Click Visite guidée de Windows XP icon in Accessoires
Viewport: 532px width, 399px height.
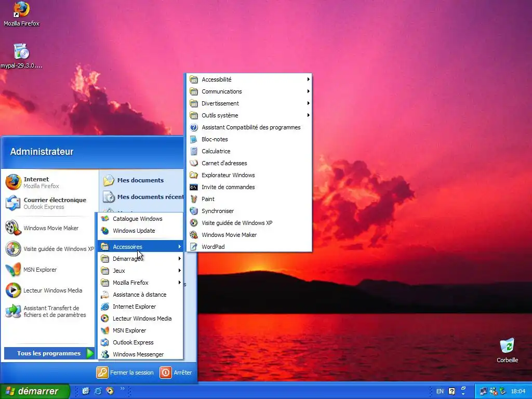[194, 223]
